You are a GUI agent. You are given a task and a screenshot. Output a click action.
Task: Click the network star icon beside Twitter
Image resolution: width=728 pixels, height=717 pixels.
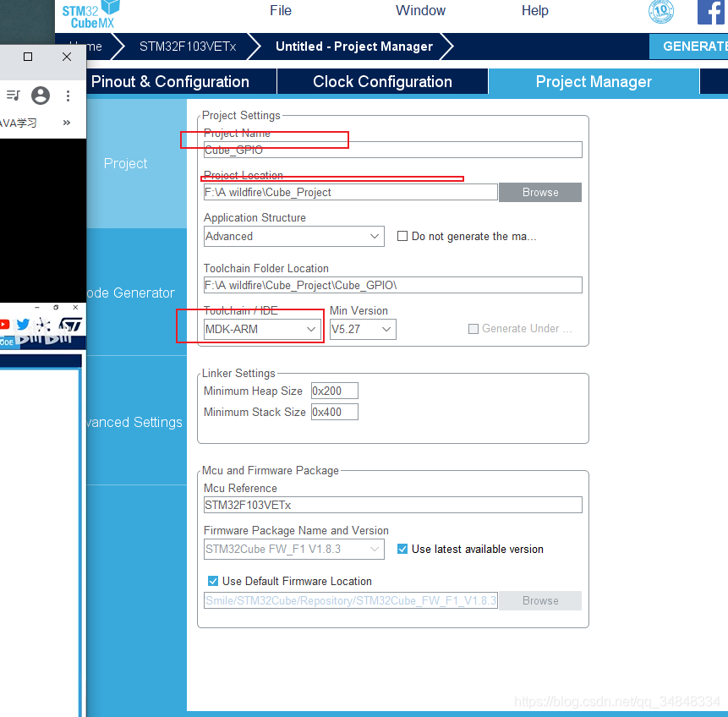point(44,324)
